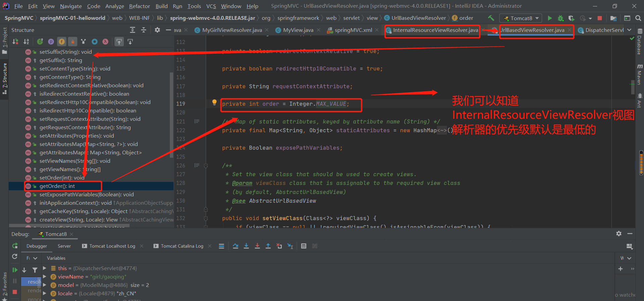This screenshot has height=301, width=644.
Task: Toggle Autoscroll to Source in Structure
Action: tap(119, 42)
